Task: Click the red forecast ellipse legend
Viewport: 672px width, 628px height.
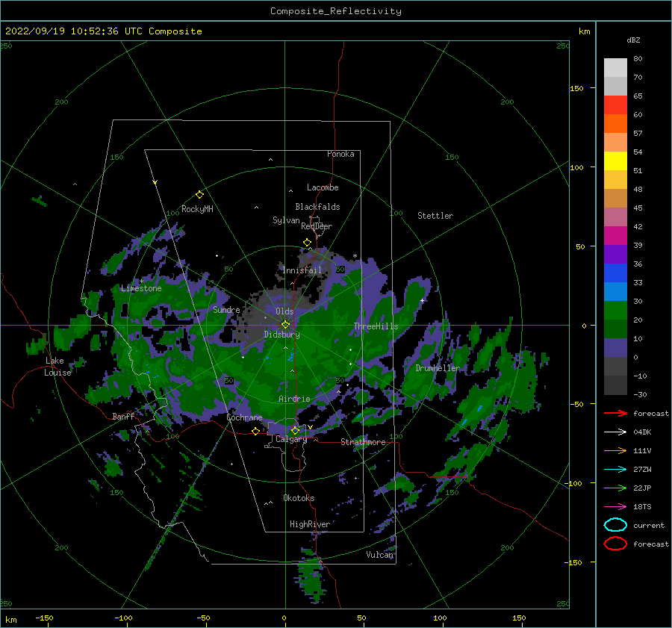Action: (615, 544)
